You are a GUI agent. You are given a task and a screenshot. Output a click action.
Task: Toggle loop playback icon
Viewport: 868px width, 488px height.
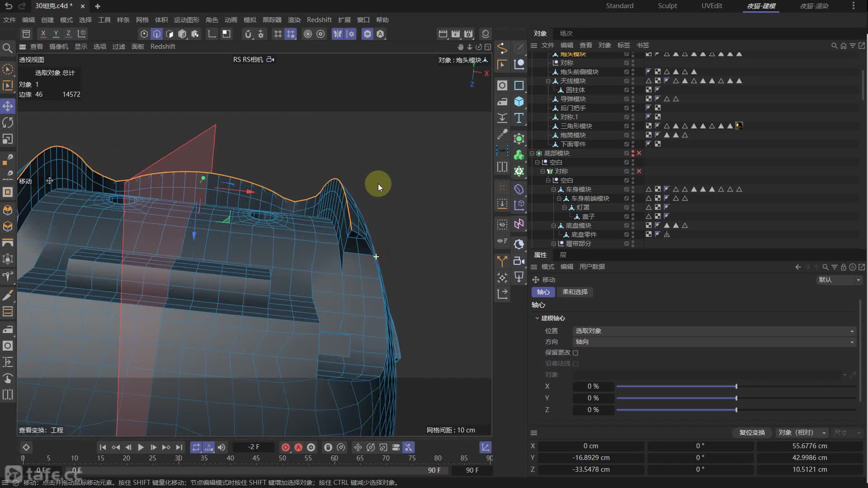pos(196,447)
